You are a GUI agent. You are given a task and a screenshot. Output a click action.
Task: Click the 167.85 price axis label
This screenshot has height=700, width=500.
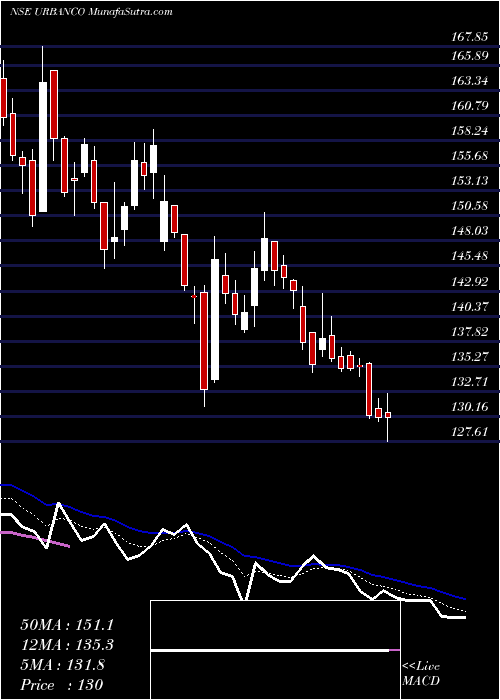coord(469,38)
